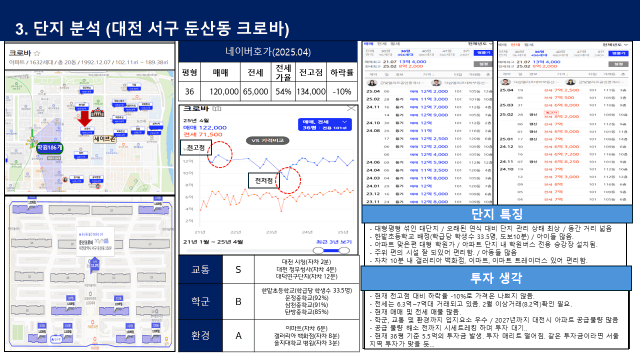Viewport: 640px width, 360px height.
Task: Click the 21년 1월 ~ 25년 4월 date range text
Action: pyautogui.click(x=213, y=242)
